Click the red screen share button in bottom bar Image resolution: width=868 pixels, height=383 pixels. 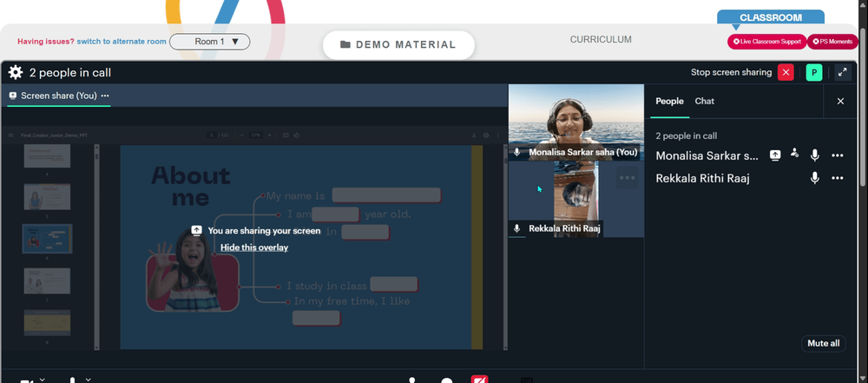pyautogui.click(x=479, y=380)
